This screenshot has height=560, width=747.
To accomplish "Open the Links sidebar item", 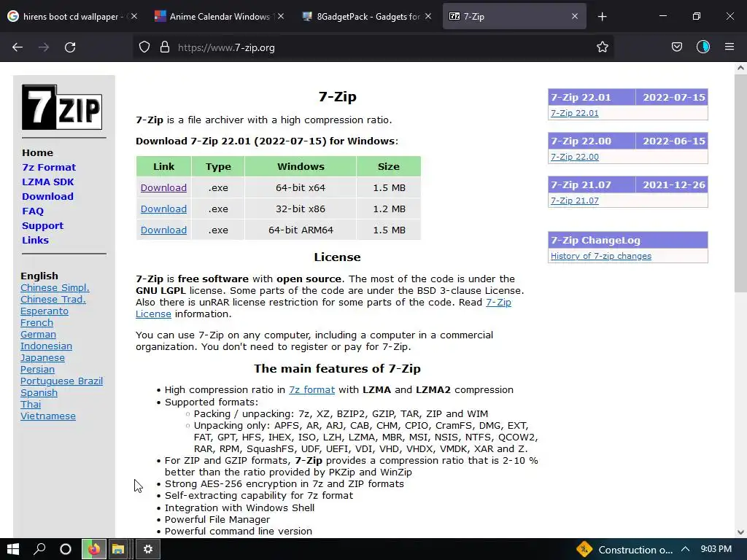I will tap(35, 240).
